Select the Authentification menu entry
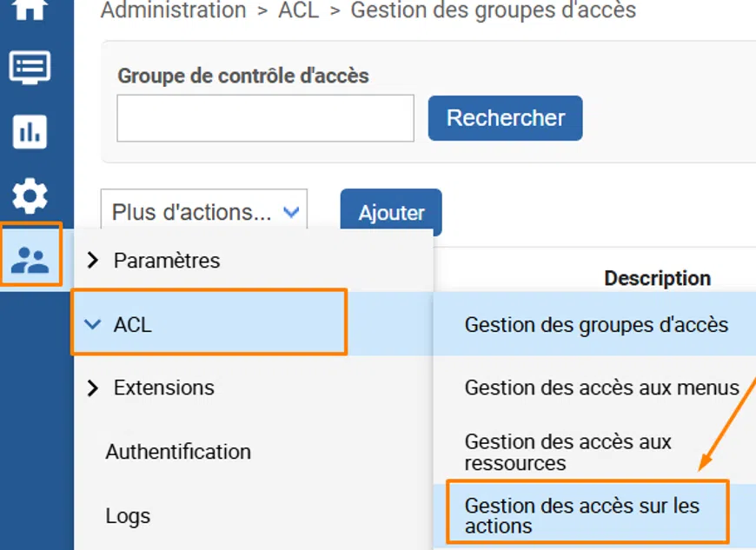 177,452
